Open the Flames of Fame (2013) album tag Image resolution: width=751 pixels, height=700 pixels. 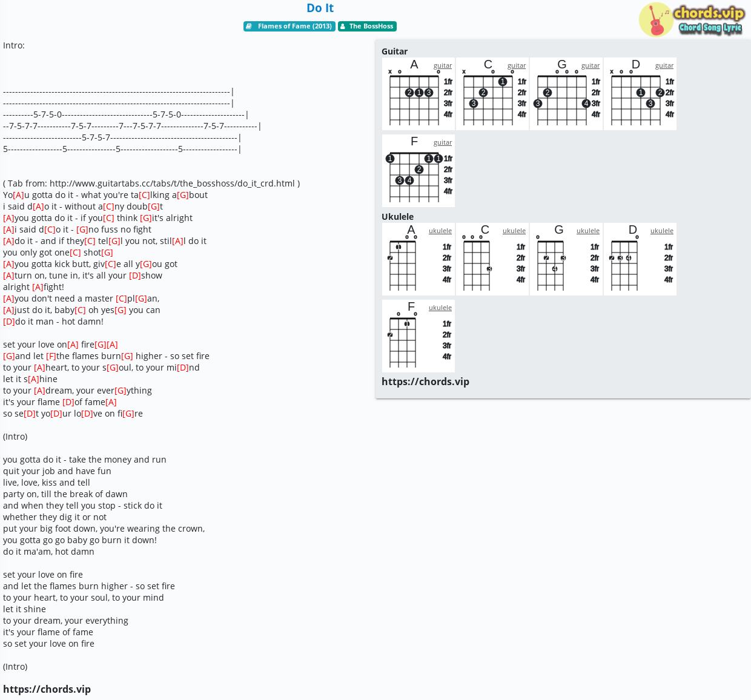tap(289, 26)
